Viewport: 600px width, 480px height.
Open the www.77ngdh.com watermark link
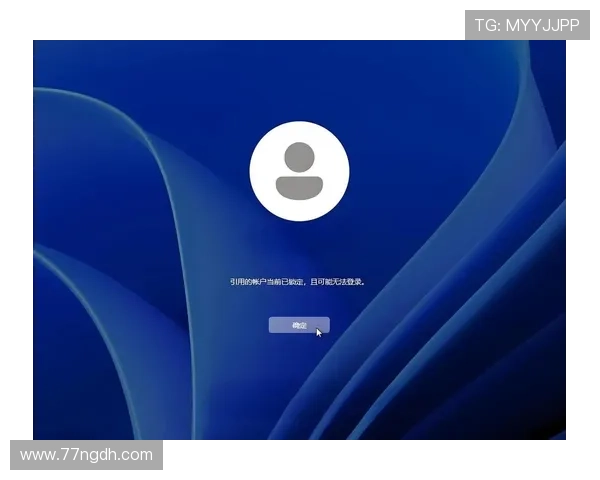[86, 455]
